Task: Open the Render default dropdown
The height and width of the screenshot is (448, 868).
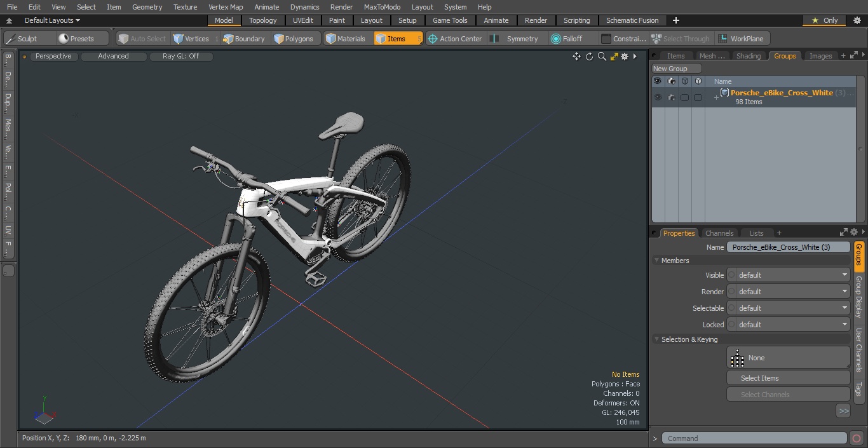Action: [x=793, y=292]
